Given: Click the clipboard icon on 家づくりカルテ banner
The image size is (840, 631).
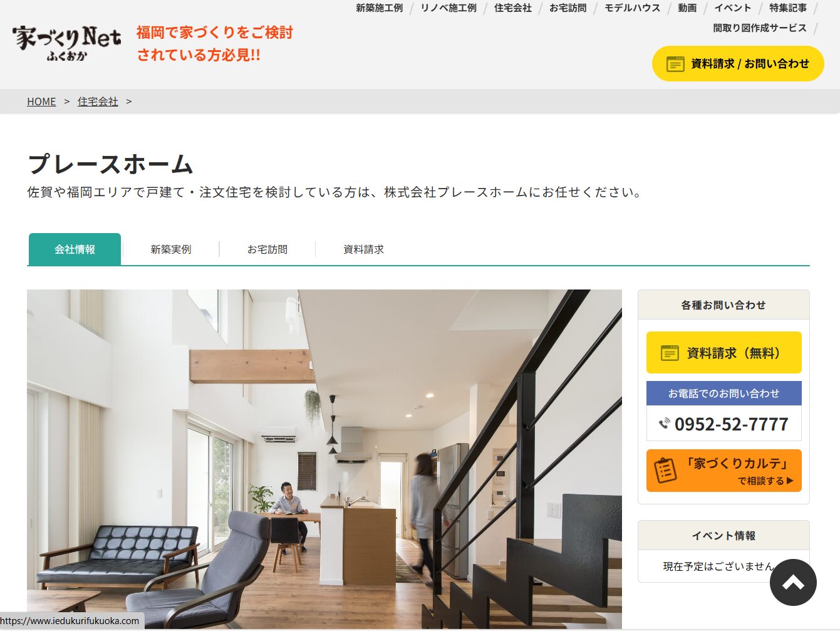Looking at the screenshot, I should [665, 471].
